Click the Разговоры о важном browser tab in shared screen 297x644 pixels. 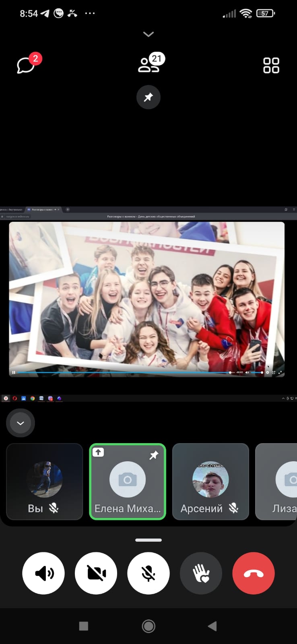(43, 210)
